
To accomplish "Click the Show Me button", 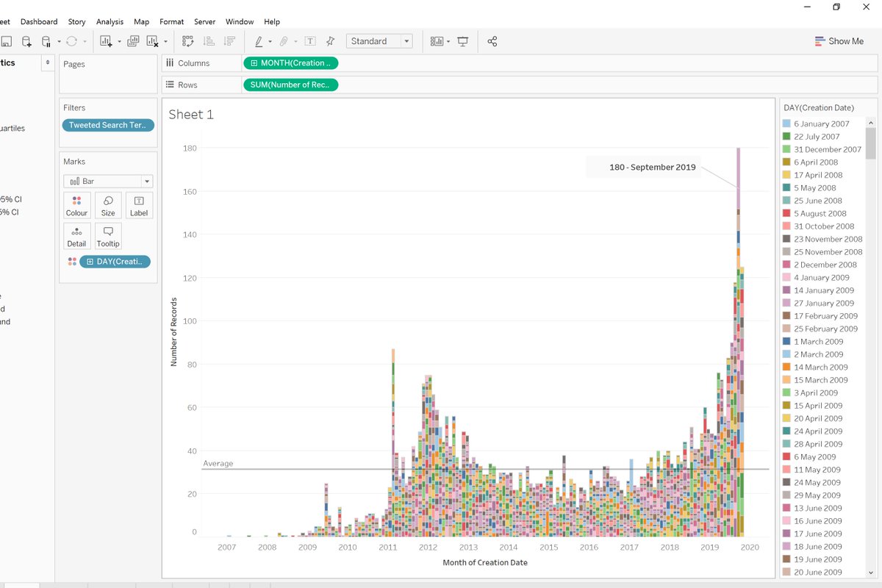I will coord(839,41).
